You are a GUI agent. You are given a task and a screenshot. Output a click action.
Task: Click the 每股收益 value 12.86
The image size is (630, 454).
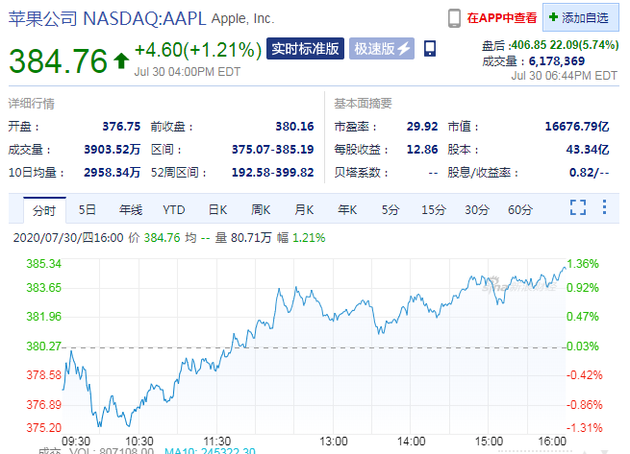coord(422,150)
